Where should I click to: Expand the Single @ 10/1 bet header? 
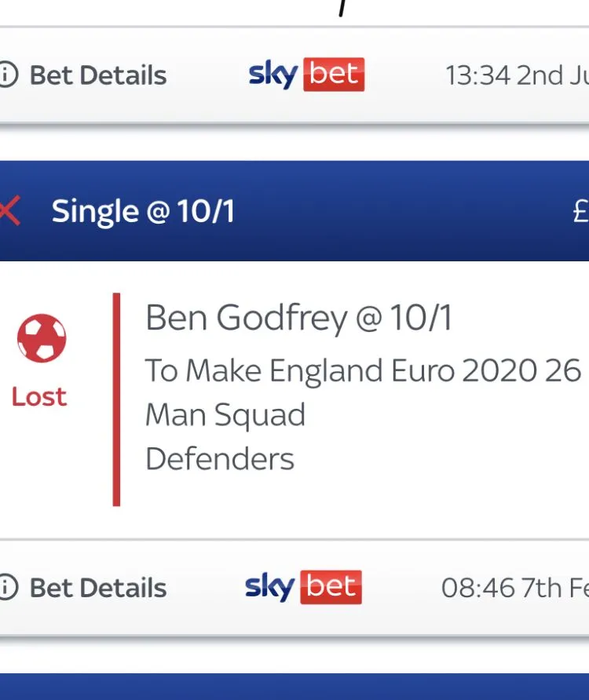[x=143, y=211]
